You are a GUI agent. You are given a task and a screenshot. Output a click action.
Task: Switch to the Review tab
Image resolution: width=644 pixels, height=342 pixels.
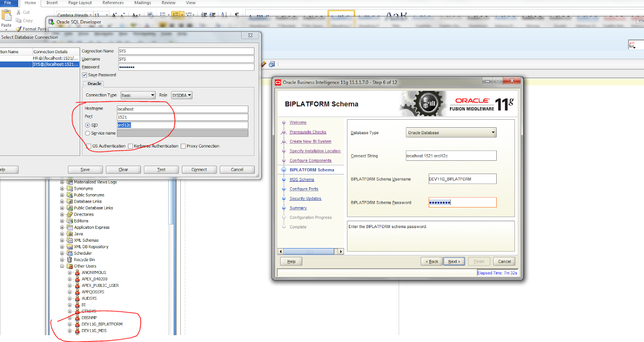click(x=168, y=3)
